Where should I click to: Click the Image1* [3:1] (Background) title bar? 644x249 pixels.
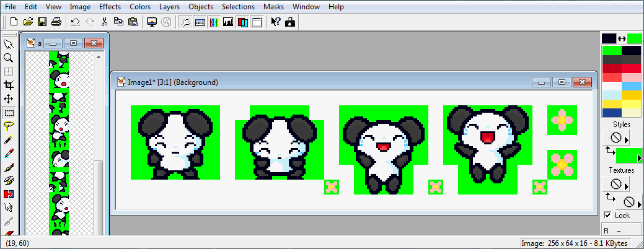pos(353,82)
